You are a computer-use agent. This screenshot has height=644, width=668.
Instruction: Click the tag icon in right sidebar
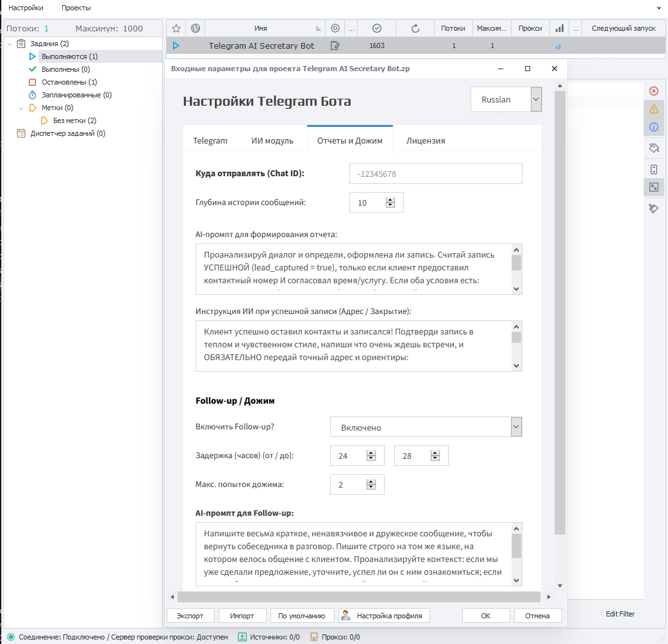point(654,148)
